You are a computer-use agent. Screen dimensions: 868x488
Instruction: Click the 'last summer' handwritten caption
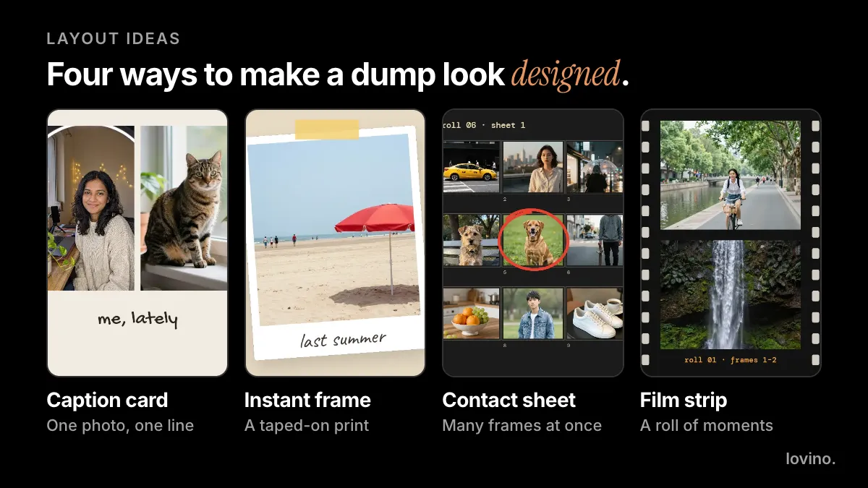point(343,339)
